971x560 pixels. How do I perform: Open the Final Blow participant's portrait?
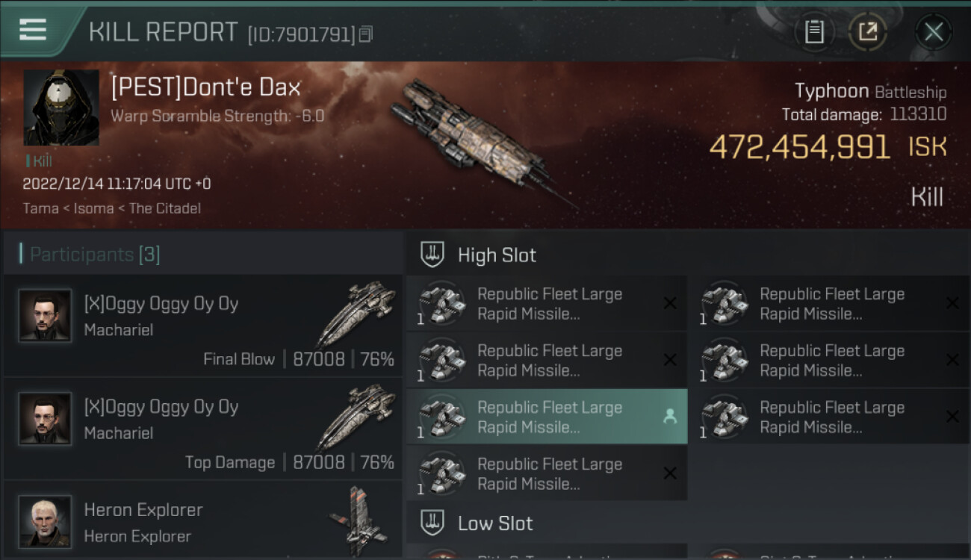(x=46, y=315)
